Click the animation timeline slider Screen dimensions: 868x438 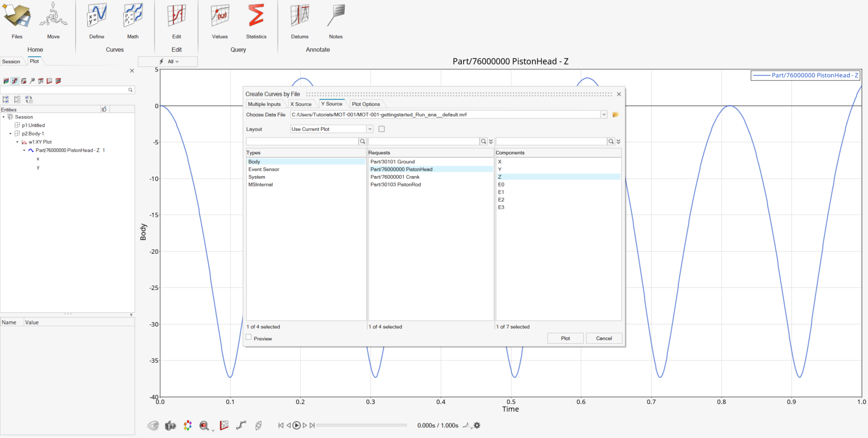(361, 425)
